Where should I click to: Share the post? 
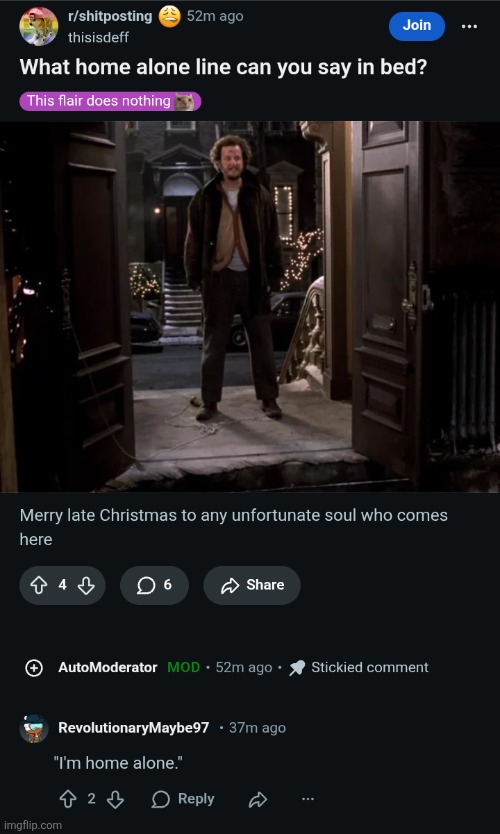252,585
